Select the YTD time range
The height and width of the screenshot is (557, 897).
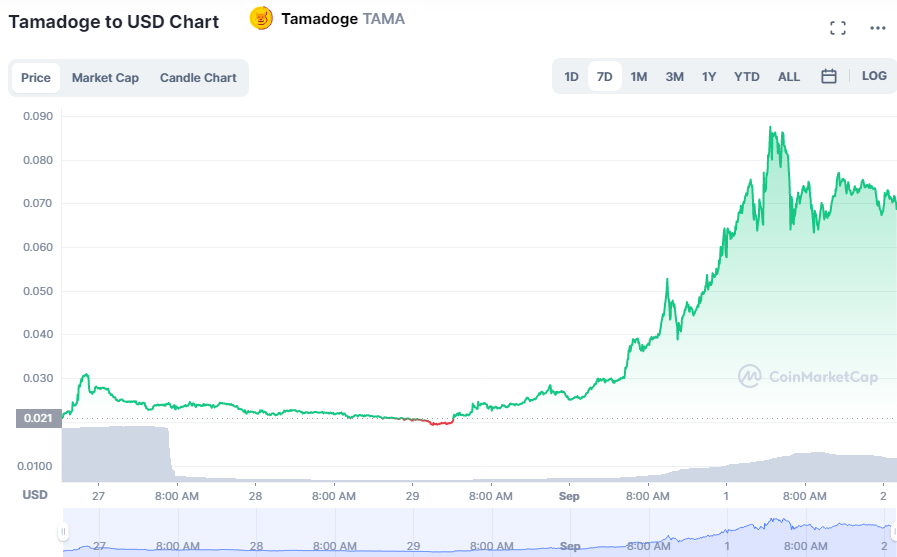[x=747, y=77]
